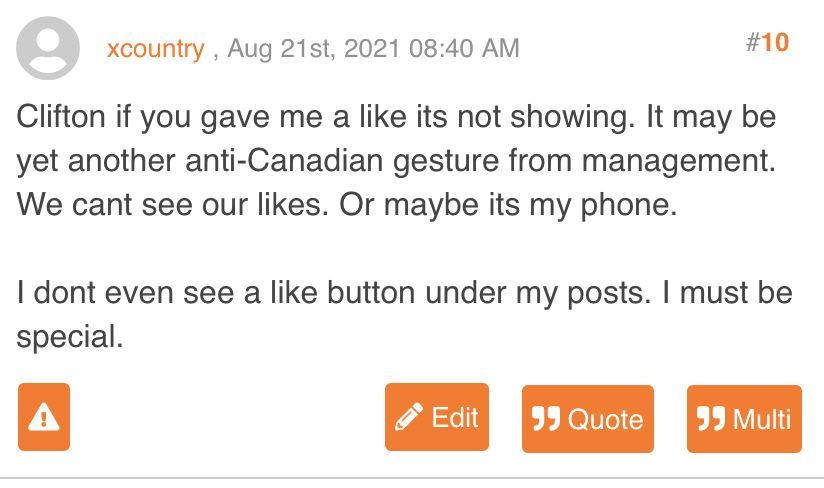Click the word "special." ending the post
The height and width of the screenshot is (488, 824).
click(70, 337)
